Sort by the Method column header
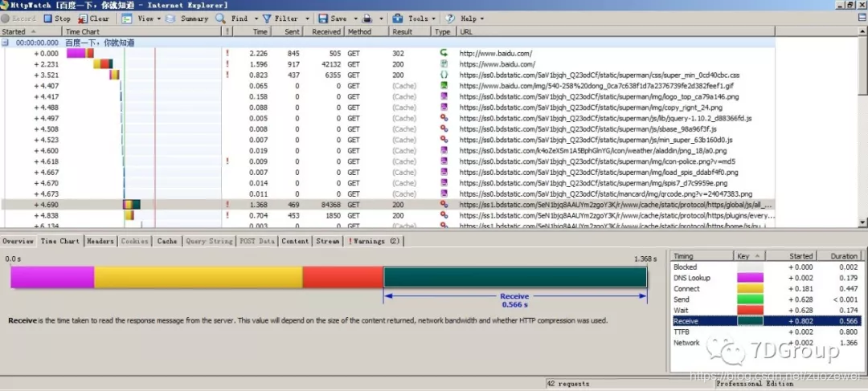The width and height of the screenshot is (868, 391). tap(367, 31)
